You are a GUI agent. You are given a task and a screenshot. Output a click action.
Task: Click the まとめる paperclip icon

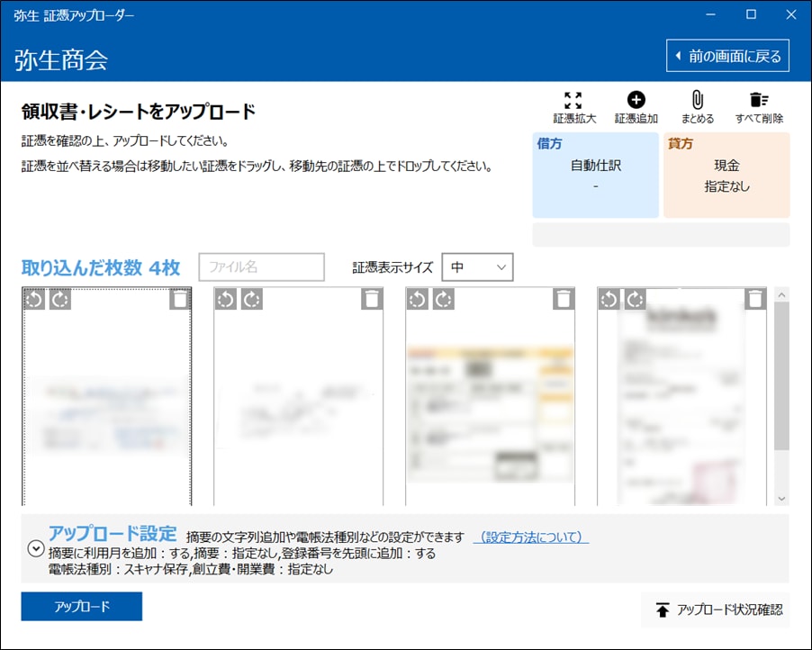pos(697,102)
